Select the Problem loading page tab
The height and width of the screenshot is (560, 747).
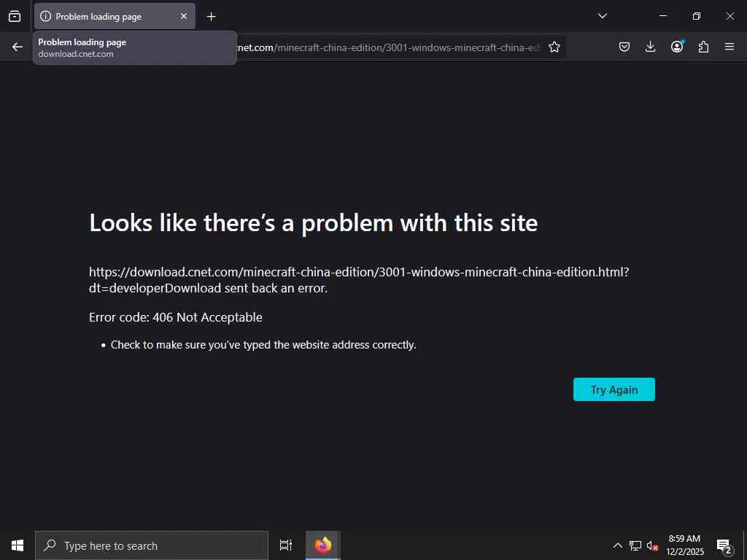pos(115,16)
